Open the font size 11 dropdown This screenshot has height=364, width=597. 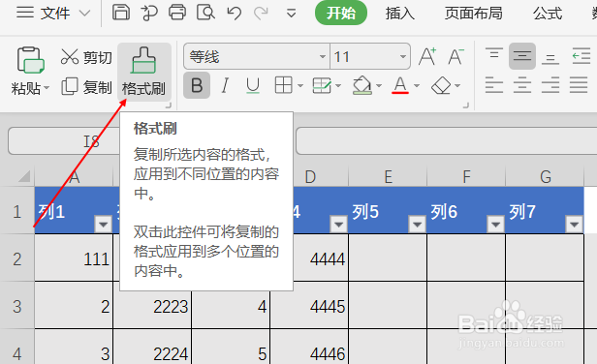(403, 57)
